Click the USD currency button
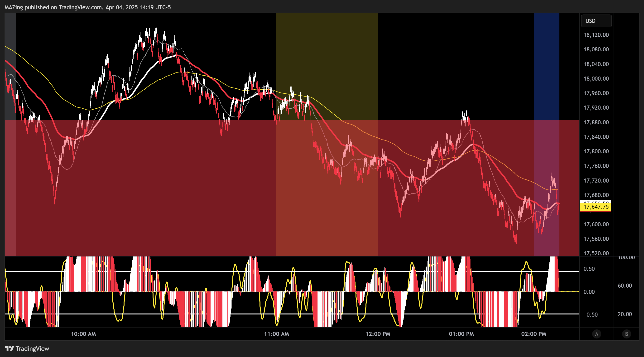The width and height of the screenshot is (644, 357). pos(596,21)
